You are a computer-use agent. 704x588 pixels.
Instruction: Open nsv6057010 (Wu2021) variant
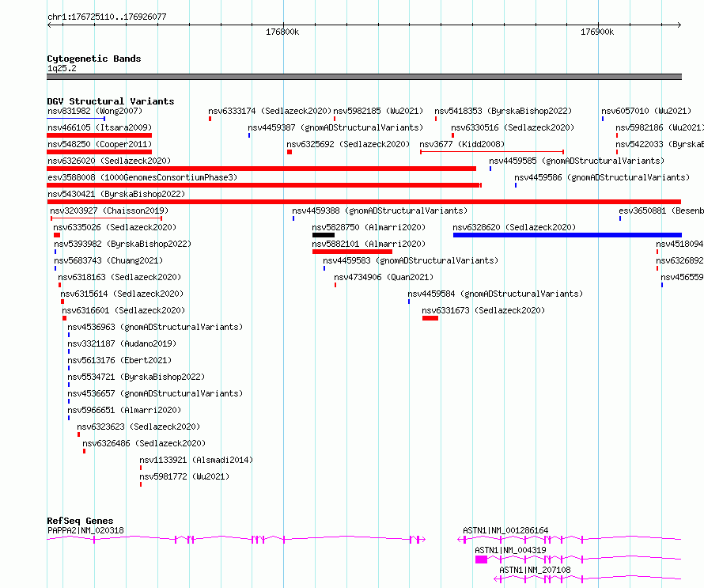coord(646,111)
